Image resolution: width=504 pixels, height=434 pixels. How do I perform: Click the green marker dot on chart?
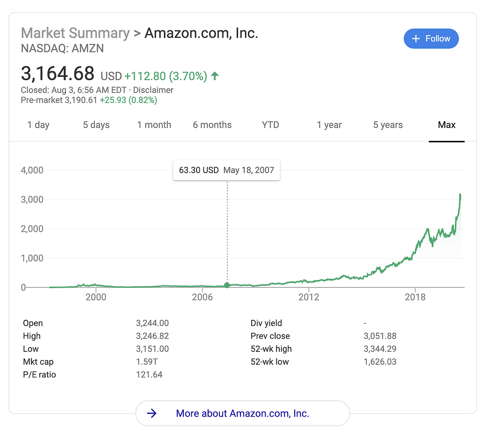[227, 285]
